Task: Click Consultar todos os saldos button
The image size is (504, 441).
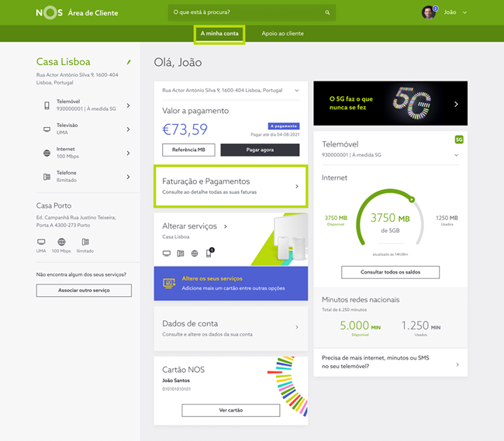Action: [x=390, y=272]
